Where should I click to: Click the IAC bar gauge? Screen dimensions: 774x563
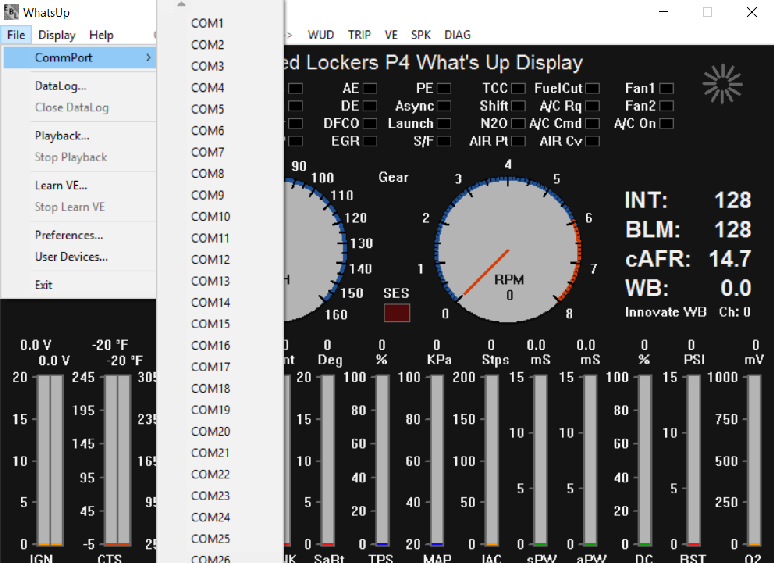click(x=491, y=460)
